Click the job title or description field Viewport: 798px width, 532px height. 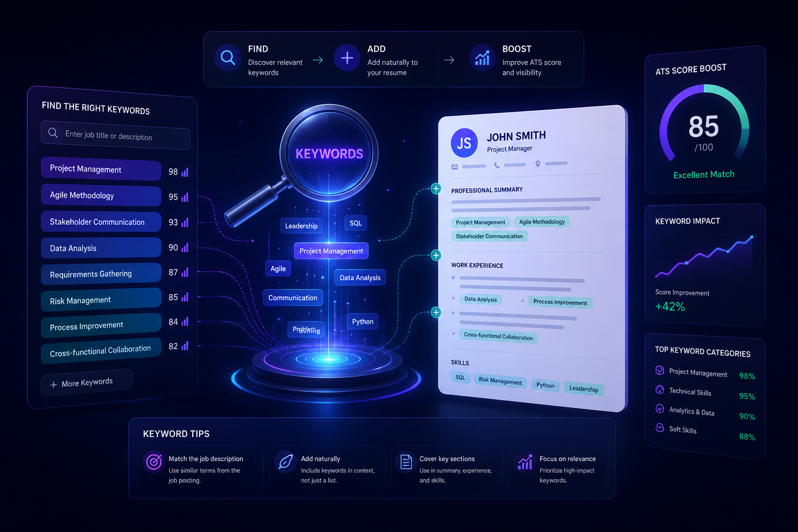tap(115, 135)
